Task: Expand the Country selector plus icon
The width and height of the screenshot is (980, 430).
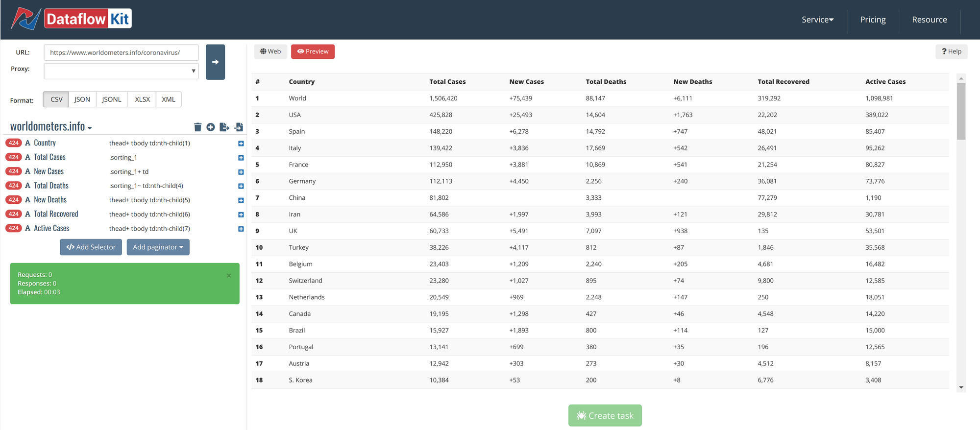Action: (241, 143)
